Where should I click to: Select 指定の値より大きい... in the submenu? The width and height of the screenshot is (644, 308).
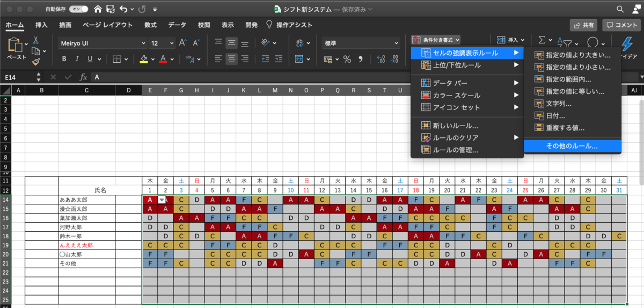click(572, 55)
